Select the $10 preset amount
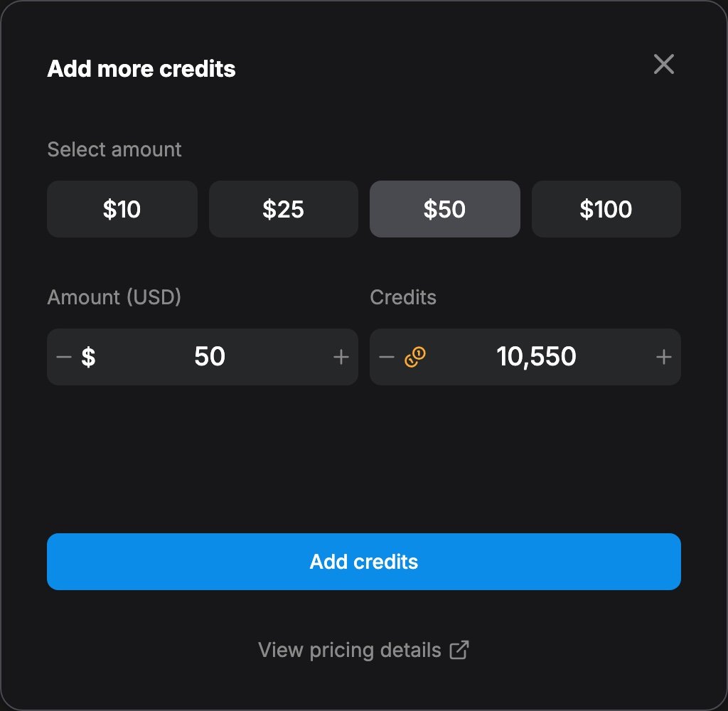728x711 pixels. coord(122,209)
